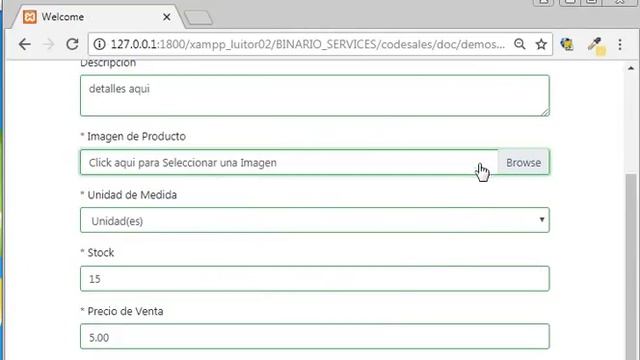This screenshot has width=640, height=360.
Task: Click the XAMPP favicon on Welcome tab
Action: coord(30,17)
